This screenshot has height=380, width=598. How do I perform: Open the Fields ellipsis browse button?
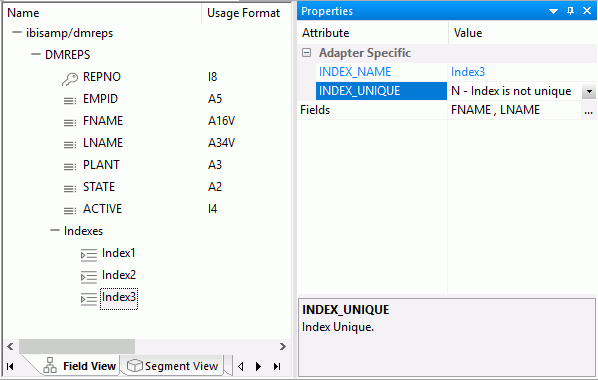588,110
